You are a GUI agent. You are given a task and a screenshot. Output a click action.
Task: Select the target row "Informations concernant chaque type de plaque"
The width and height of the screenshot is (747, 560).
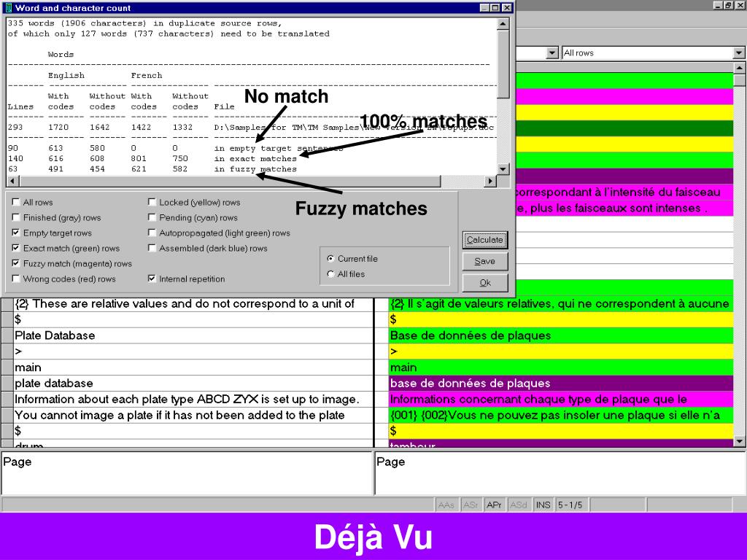pyautogui.click(x=561, y=399)
